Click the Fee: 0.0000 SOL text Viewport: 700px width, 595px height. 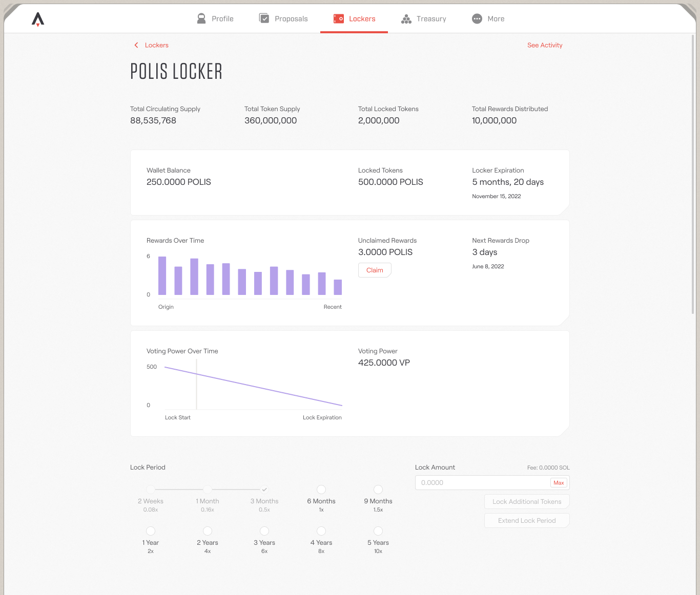(548, 468)
